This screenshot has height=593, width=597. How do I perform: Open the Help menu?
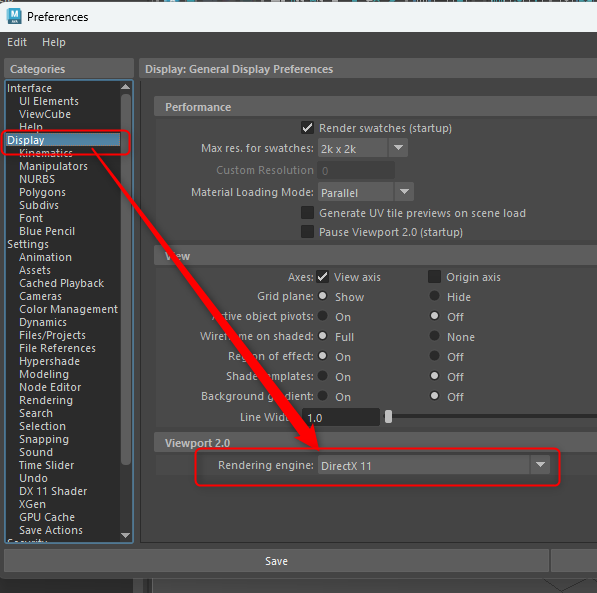54,42
